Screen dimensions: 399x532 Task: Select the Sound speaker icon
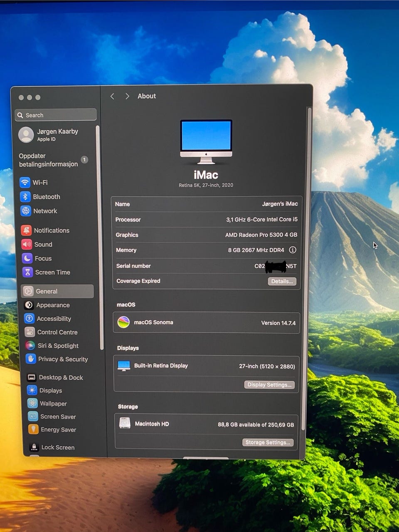pos(27,244)
